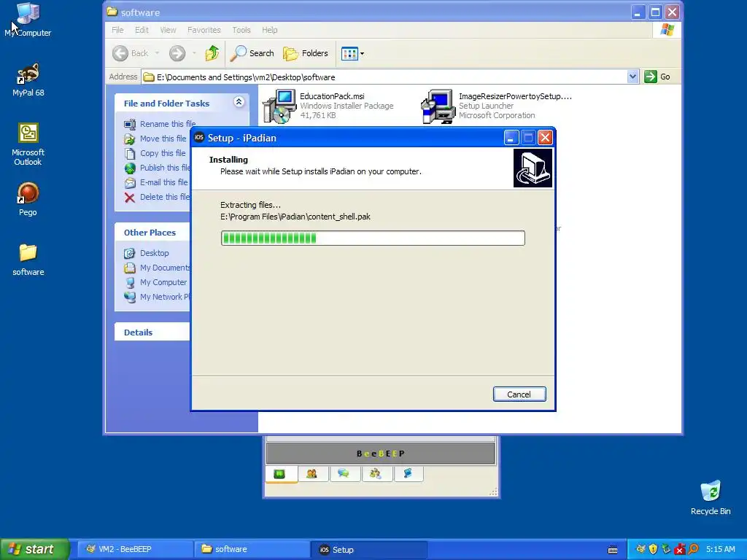This screenshot has width=747, height=560.
Task: Switch to software folder taskbar button
Action: click(251, 549)
